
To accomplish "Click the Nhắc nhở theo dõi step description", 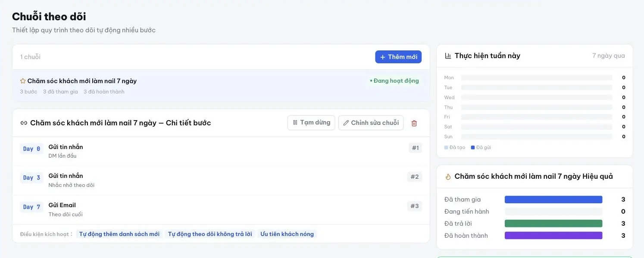I will pyautogui.click(x=72, y=185).
